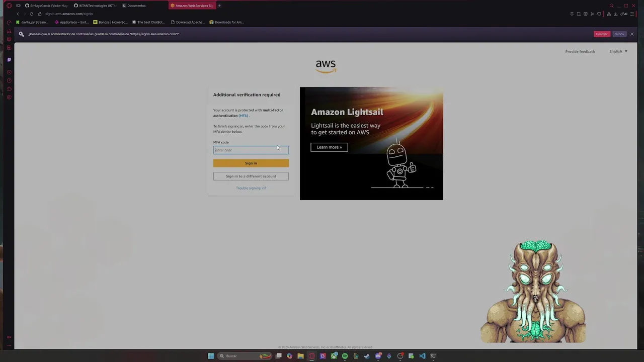644x362 pixels.
Task: Click the pin icon in address bar
Action: click(x=572, y=14)
